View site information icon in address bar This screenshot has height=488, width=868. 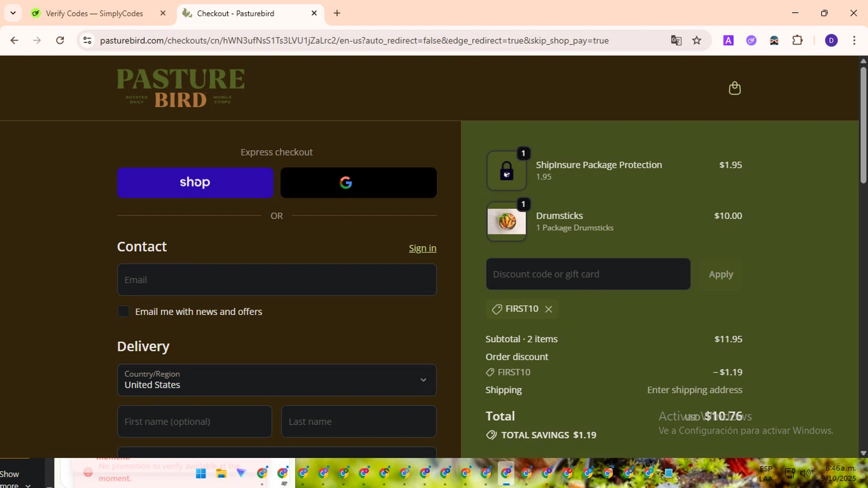(87, 41)
